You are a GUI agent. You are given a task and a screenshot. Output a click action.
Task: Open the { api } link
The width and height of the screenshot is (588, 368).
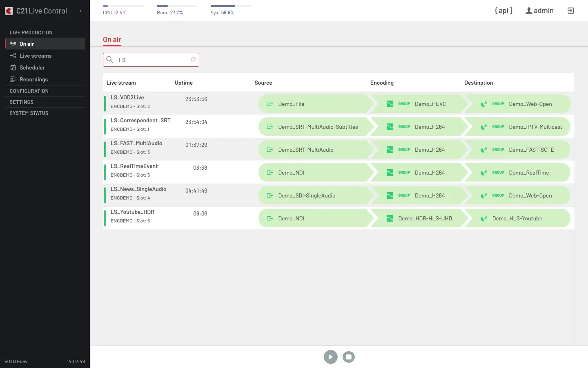(x=503, y=11)
